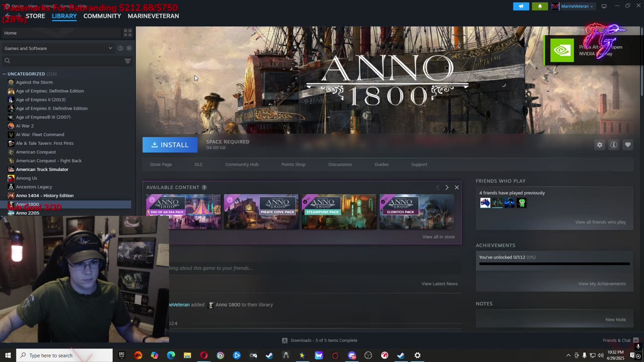
Task: Open the Downloads status icon
Action: tap(285, 340)
